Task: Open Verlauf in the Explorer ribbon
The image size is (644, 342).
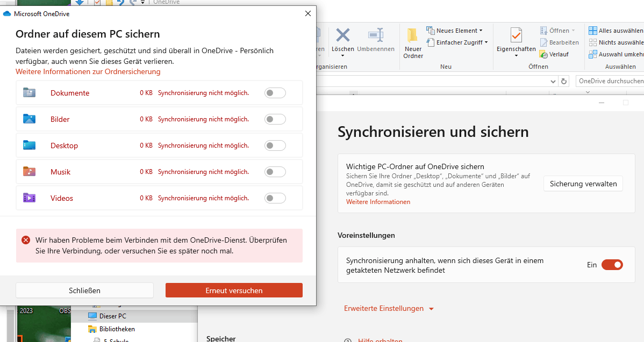Action: pos(554,54)
